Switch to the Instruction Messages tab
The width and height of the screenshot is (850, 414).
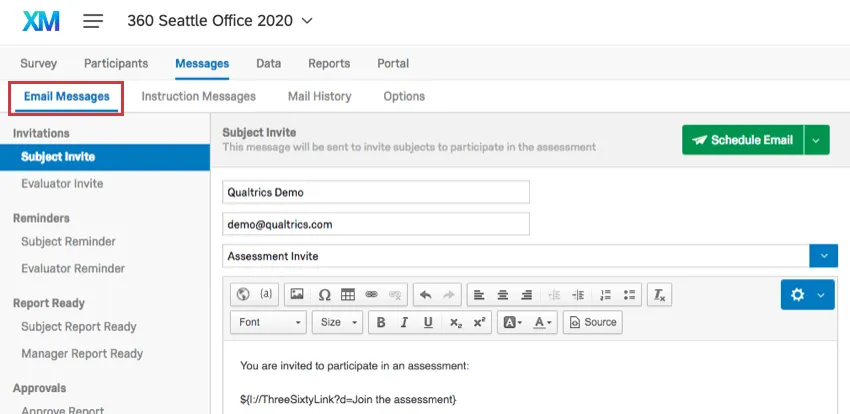coord(198,97)
